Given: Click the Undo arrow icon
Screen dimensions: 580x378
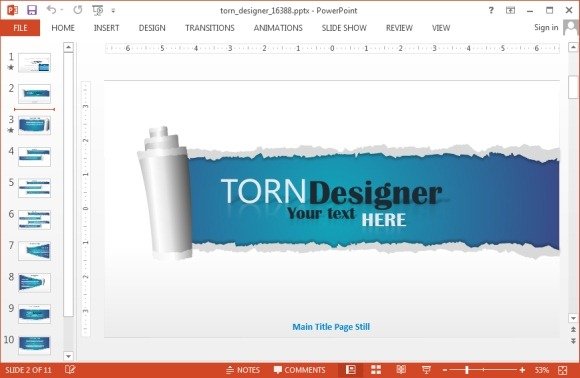Looking at the screenshot, I should pos(51,10).
